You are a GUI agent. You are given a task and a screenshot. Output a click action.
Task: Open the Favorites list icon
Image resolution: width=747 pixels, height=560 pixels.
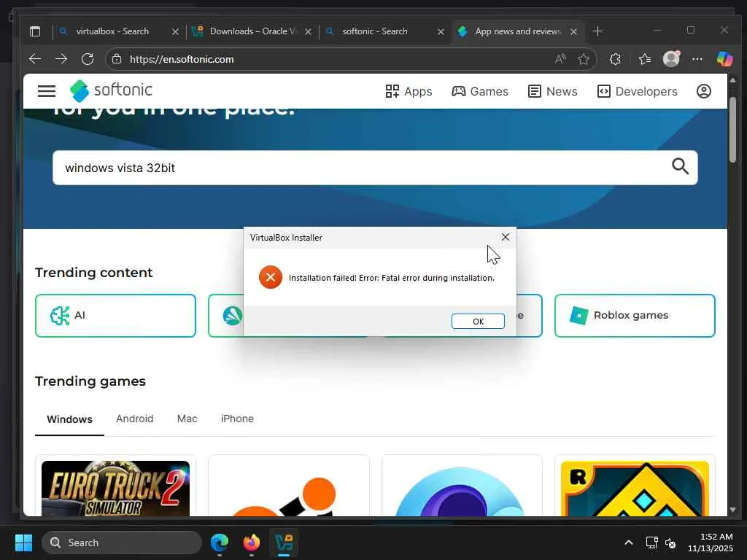pyautogui.click(x=645, y=59)
